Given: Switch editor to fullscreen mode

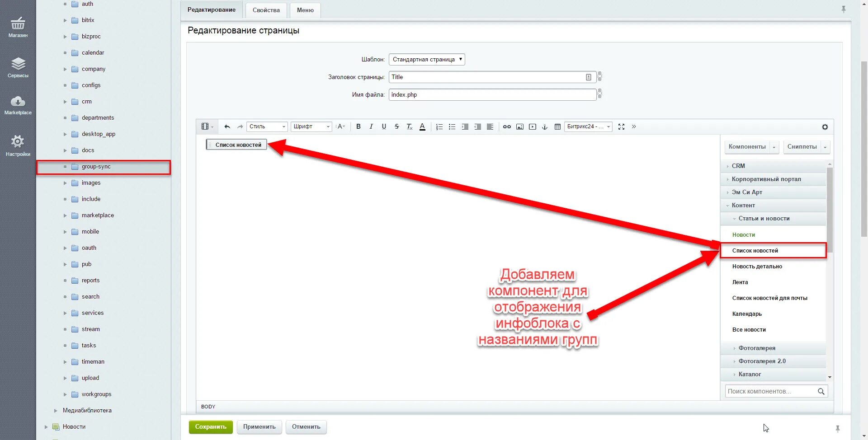Looking at the screenshot, I should click(622, 126).
